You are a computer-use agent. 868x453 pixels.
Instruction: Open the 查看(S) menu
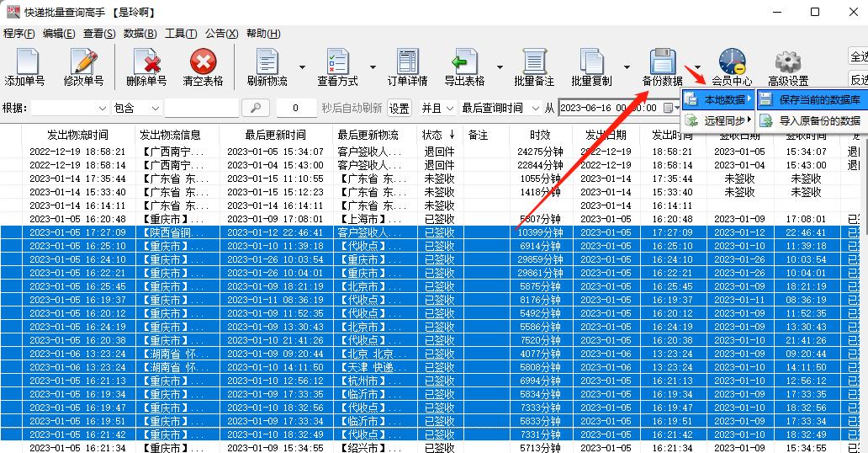tap(99, 34)
